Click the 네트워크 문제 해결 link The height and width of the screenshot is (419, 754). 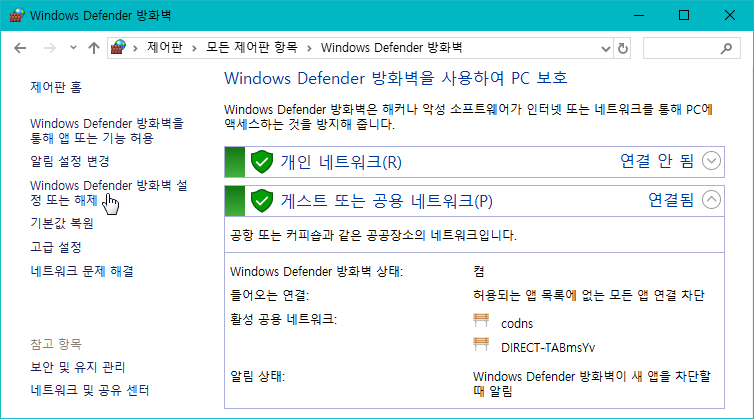pyautogui.click(x=82, y=271)
